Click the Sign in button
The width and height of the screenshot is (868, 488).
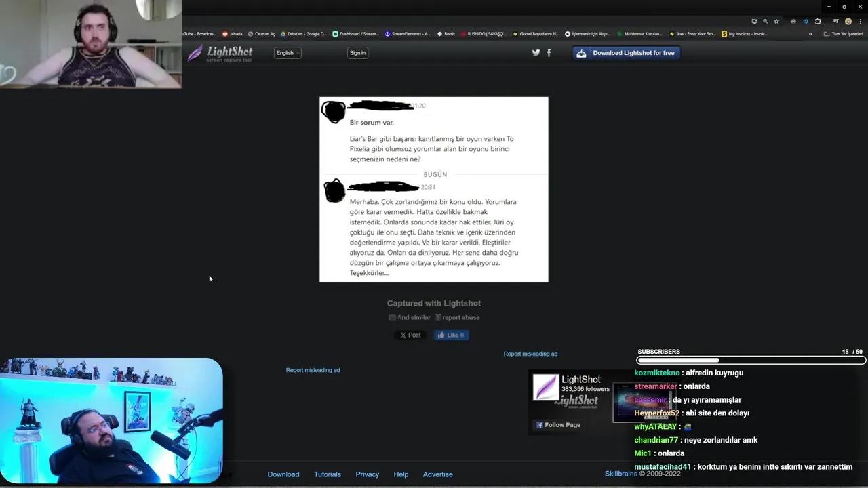[x=357, y=53]
